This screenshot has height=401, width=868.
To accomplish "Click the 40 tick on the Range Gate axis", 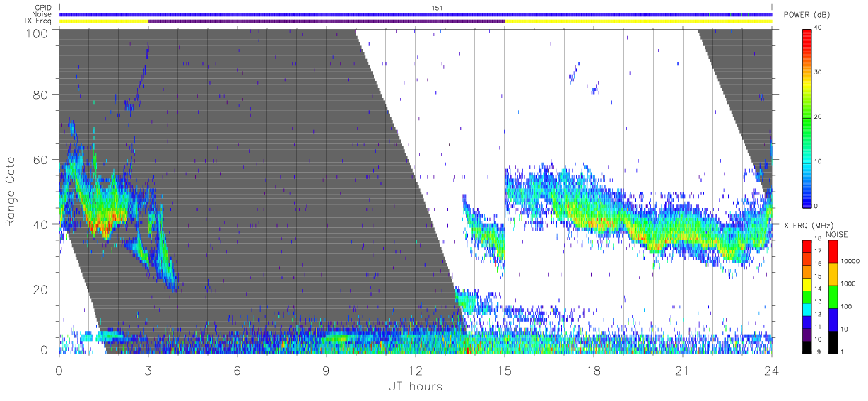I will 41,224.
